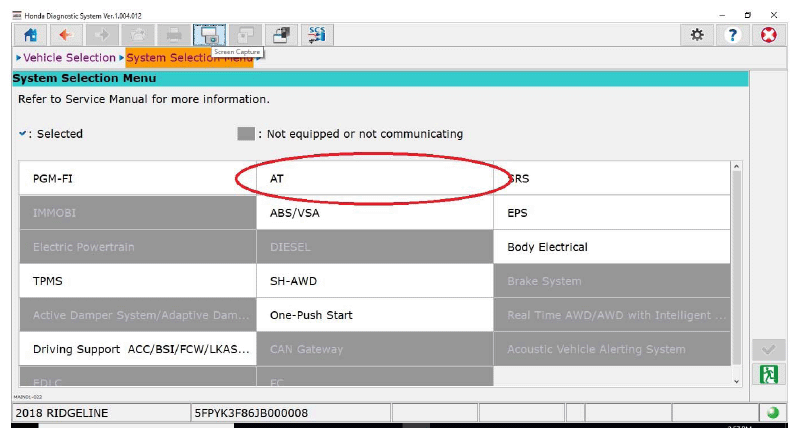
Task: Click the system list scroll up arrow
Action: (736, 167)
